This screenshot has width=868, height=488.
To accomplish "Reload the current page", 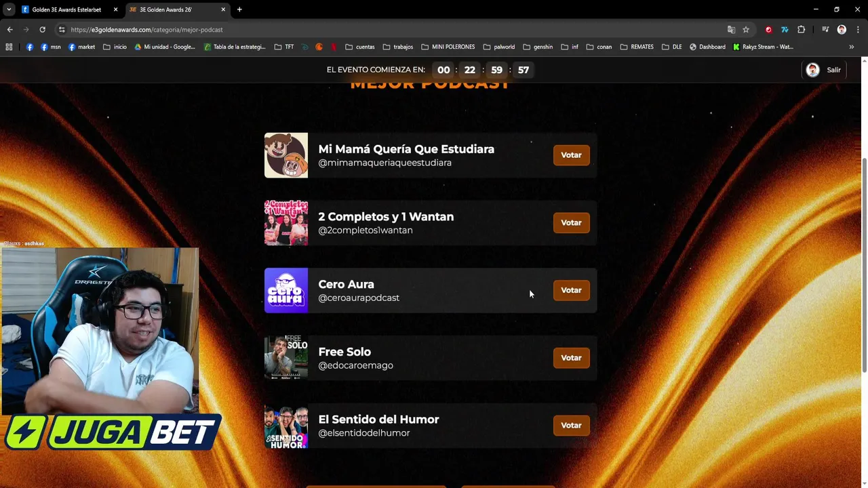I will 42,29.
